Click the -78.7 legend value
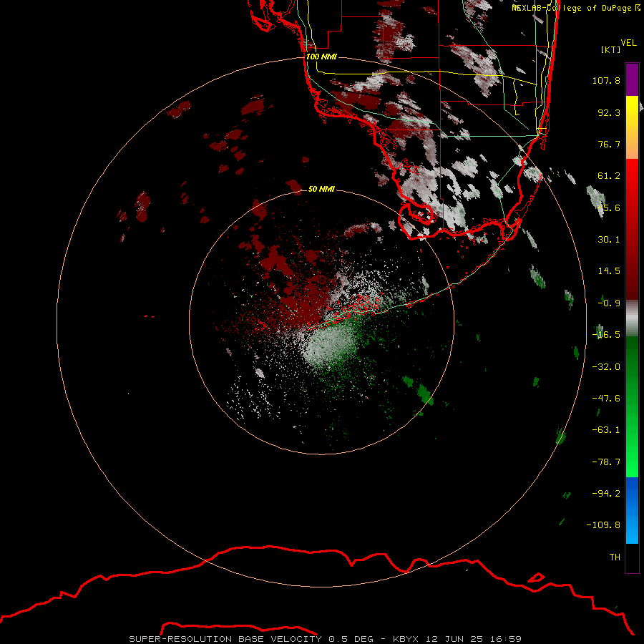644x644 pixels. coord(606,462)
